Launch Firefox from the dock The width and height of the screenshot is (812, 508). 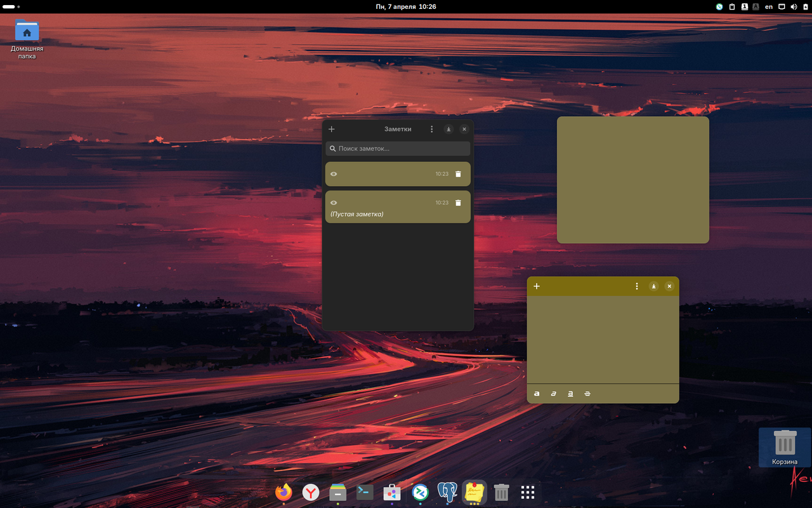(284, 492)
